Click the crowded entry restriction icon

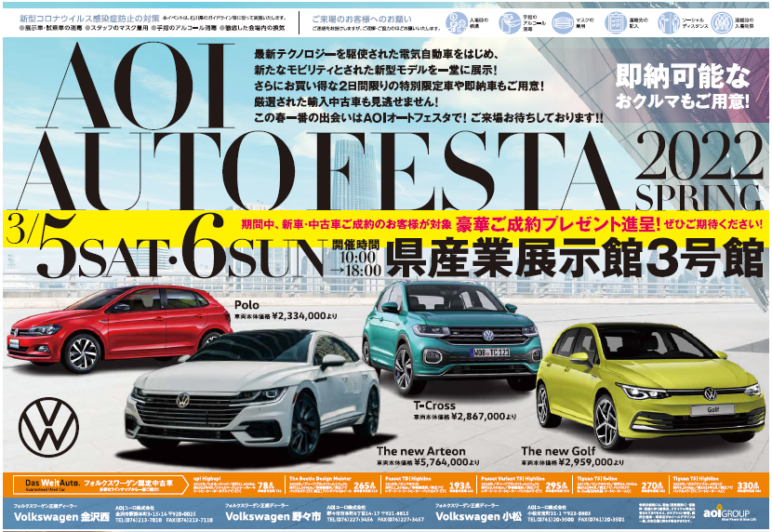(x=722, y=22)
